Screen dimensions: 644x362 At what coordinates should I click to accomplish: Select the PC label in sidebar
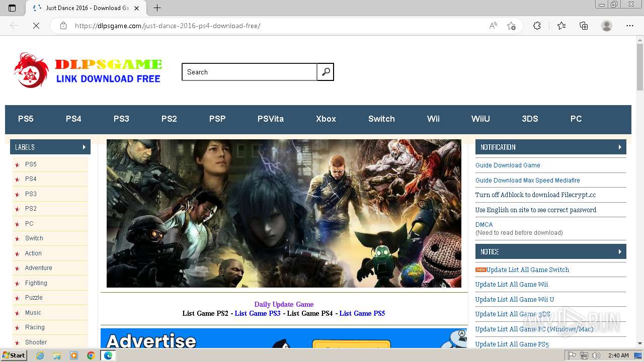point(29,224)
